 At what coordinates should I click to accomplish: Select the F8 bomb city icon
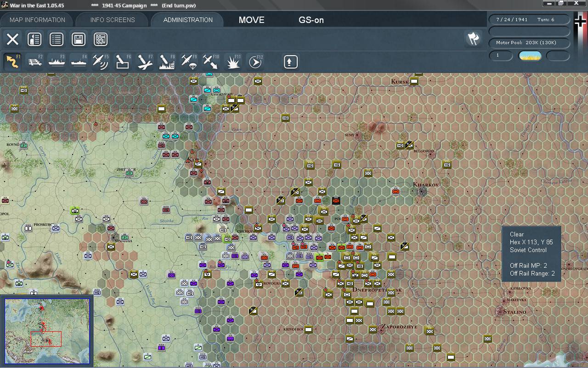tap(167, 62)
